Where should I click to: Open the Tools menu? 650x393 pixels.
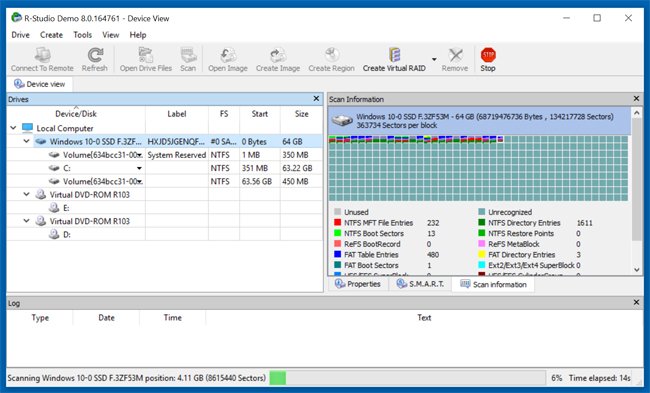point(82,35)
